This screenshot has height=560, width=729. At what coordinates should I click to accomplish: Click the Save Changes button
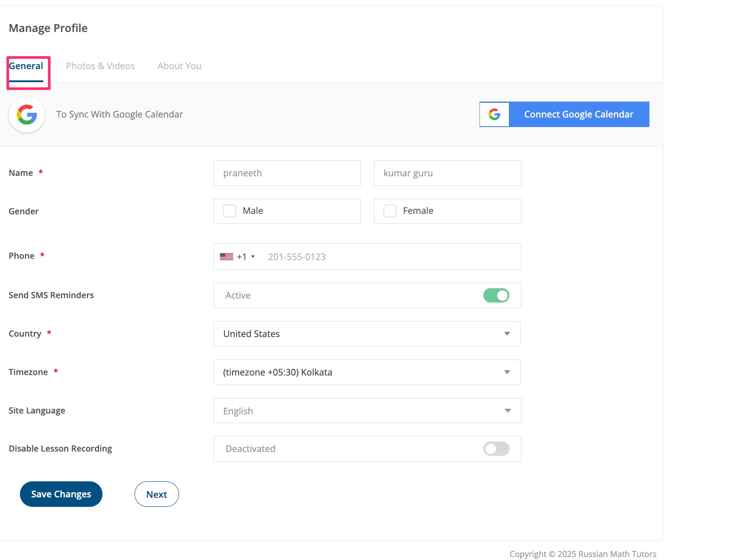pos(61,494)
